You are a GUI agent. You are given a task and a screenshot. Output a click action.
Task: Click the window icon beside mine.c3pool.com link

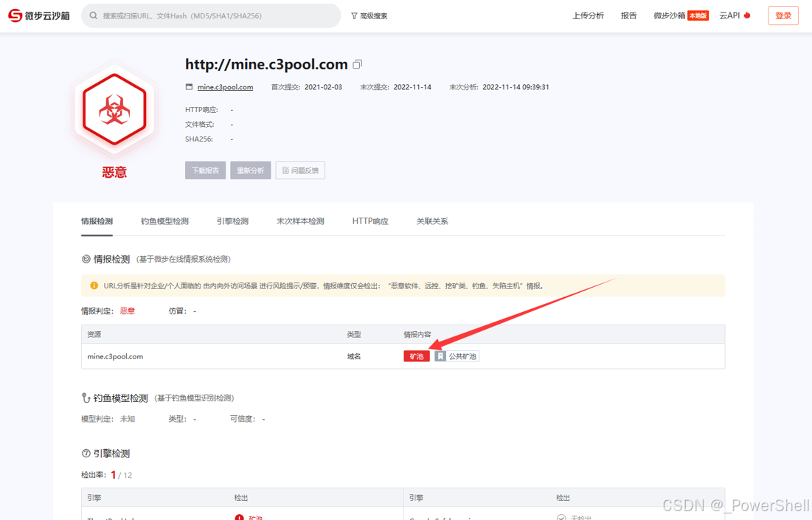point(189,87)
